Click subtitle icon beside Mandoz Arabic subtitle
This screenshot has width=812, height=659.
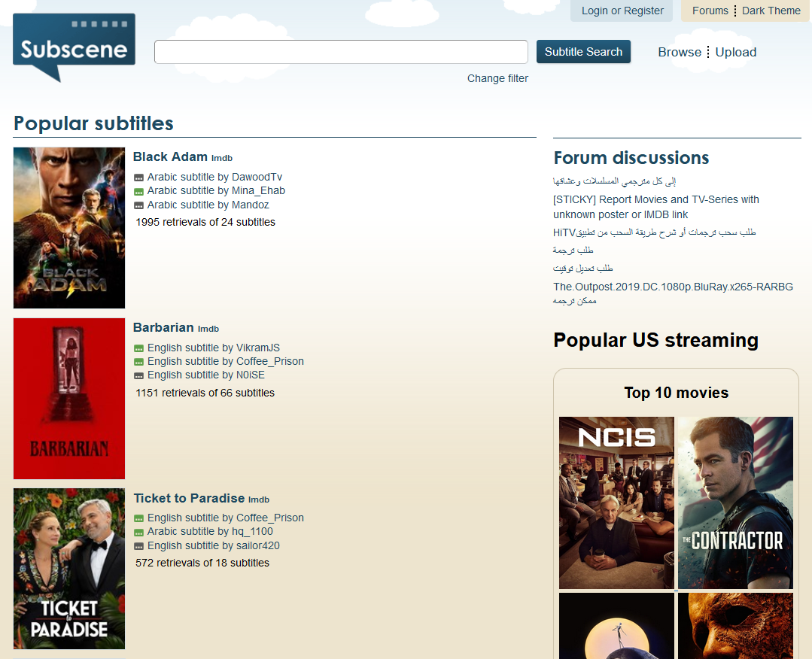pos(138,205)
